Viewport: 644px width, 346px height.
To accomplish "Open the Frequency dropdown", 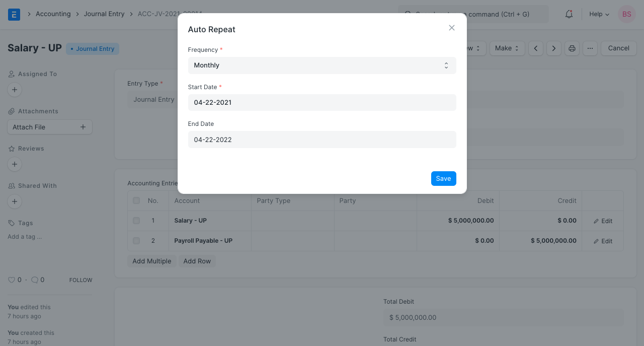I will (322, 65).
